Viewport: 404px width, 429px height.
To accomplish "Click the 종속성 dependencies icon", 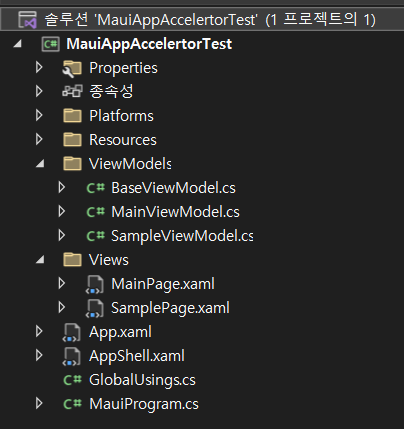I will [72, 91].
